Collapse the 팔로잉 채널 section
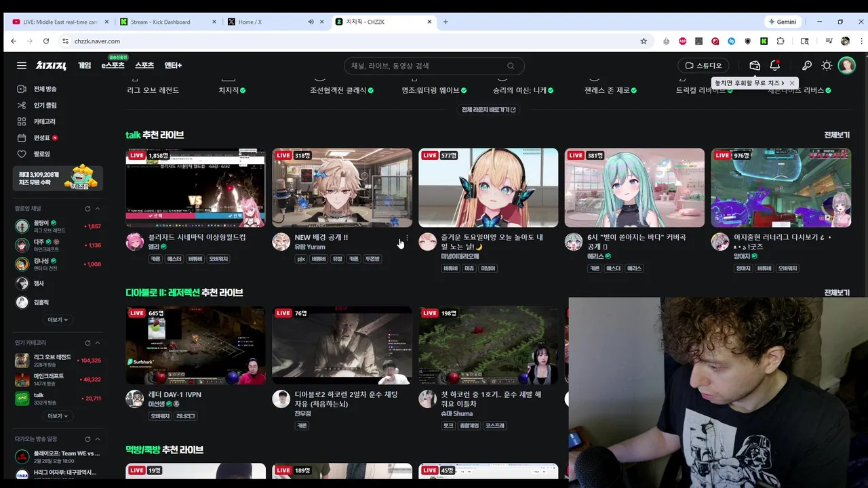The image size is (868, 488). 98,209
